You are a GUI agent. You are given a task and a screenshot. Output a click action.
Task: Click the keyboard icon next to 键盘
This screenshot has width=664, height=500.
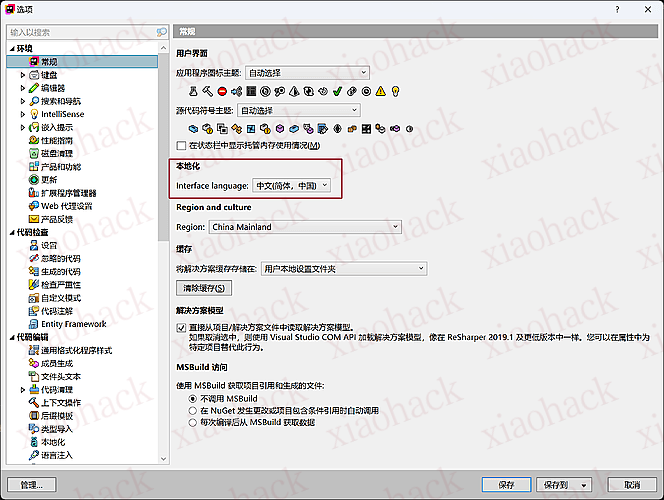(34, 75)
